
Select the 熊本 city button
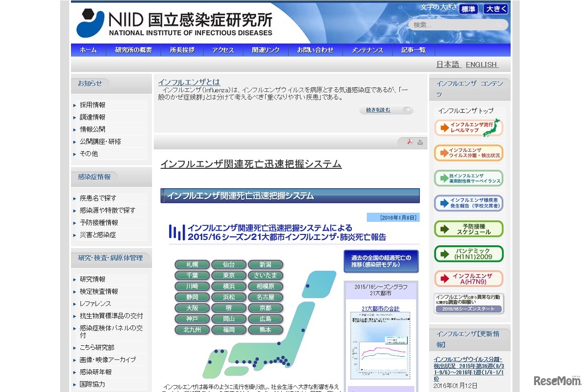(266, 330)
